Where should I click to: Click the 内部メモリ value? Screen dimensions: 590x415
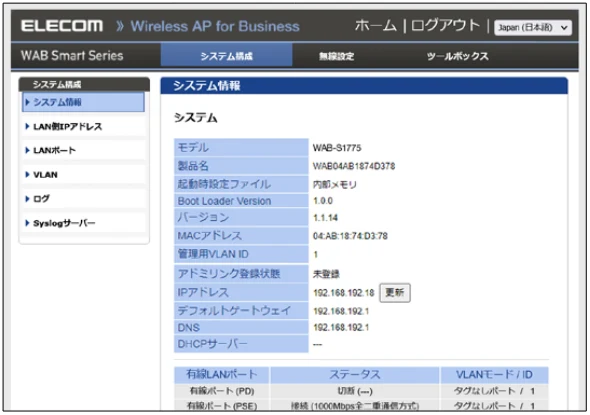coord(335,184)
